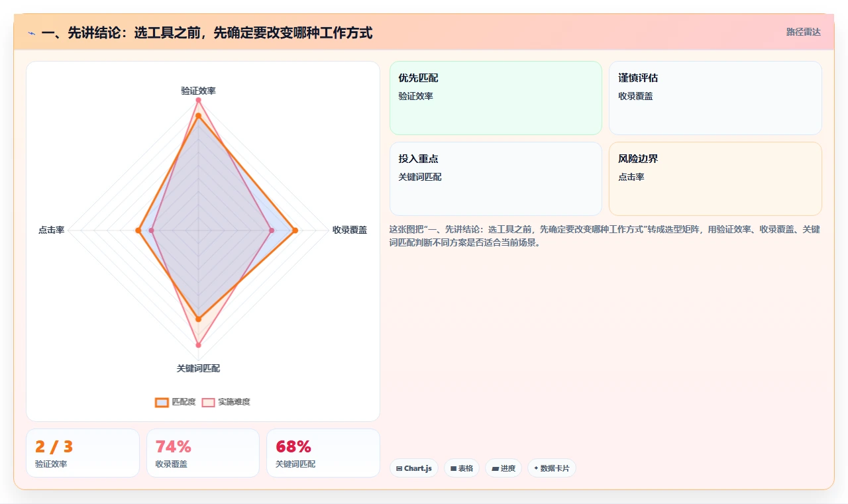
Task: Click the wave icon beside the slide title
Action: click(31, 32)
